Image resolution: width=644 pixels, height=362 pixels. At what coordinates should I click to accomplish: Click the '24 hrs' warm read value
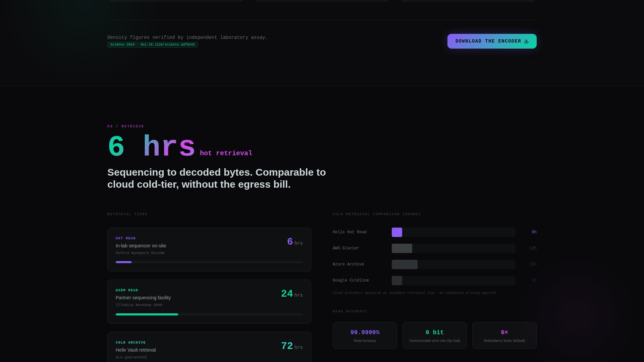[x=292, y=294]
